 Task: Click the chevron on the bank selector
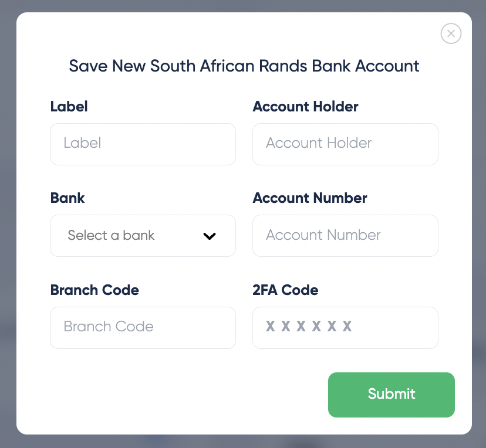[x=209, y=236]
